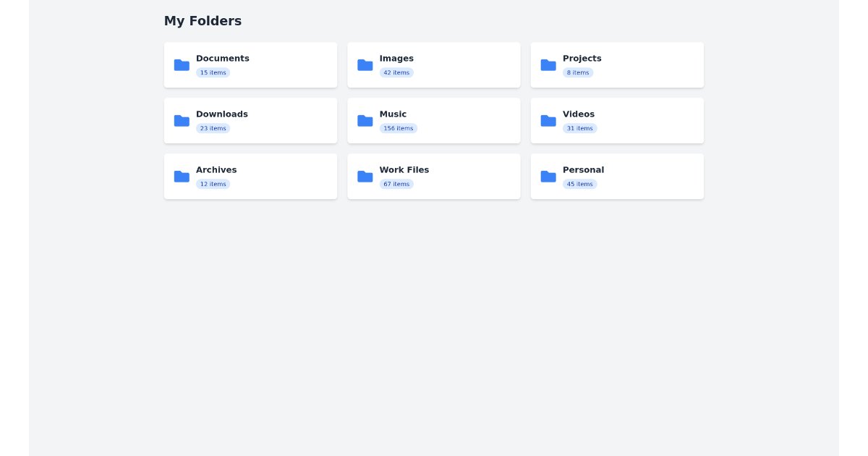Click the Music folder icon
Image resolution: width=868 pixels, height=456 pixels.
365,121
